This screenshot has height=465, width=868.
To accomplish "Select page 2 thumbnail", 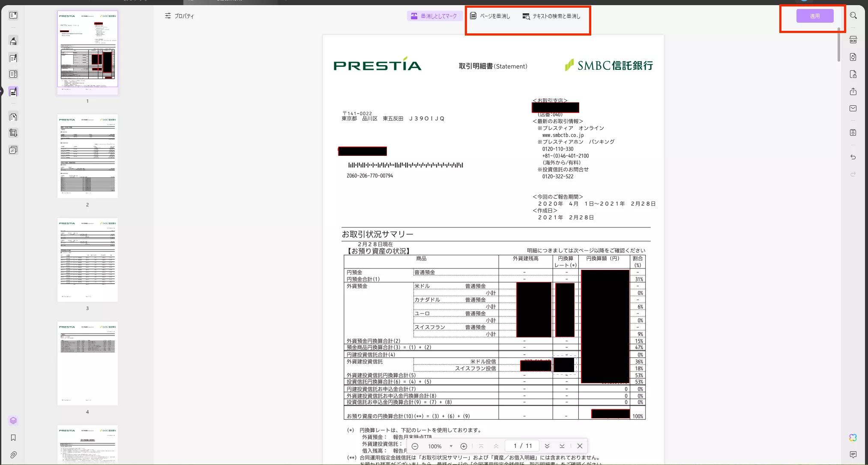I will coord(87,156).
